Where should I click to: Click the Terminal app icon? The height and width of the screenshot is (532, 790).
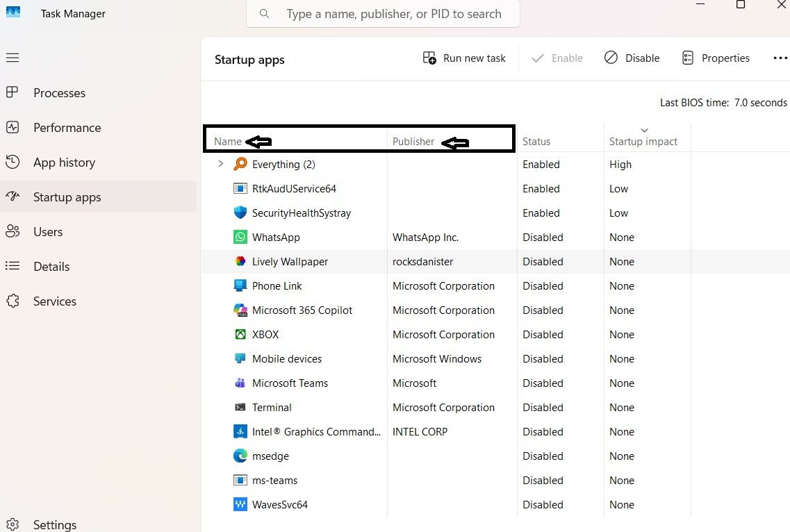240,407
